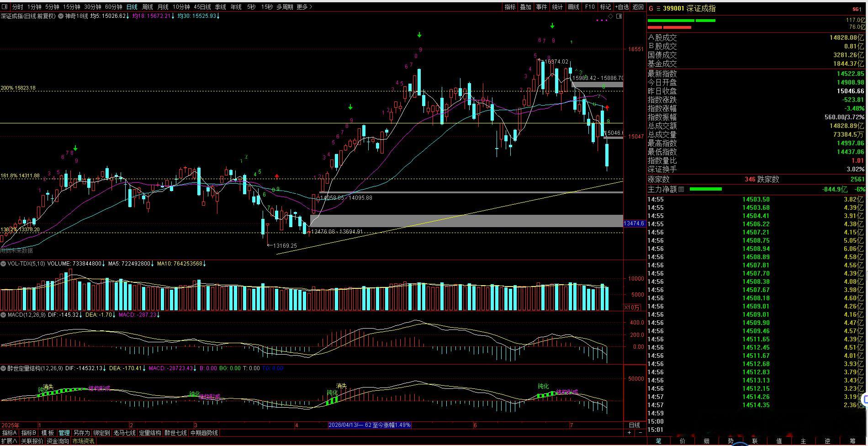Click the 13474.6 price label on axis
The height and width of the screenshot is (446, 868).
(x=634, y=223)
